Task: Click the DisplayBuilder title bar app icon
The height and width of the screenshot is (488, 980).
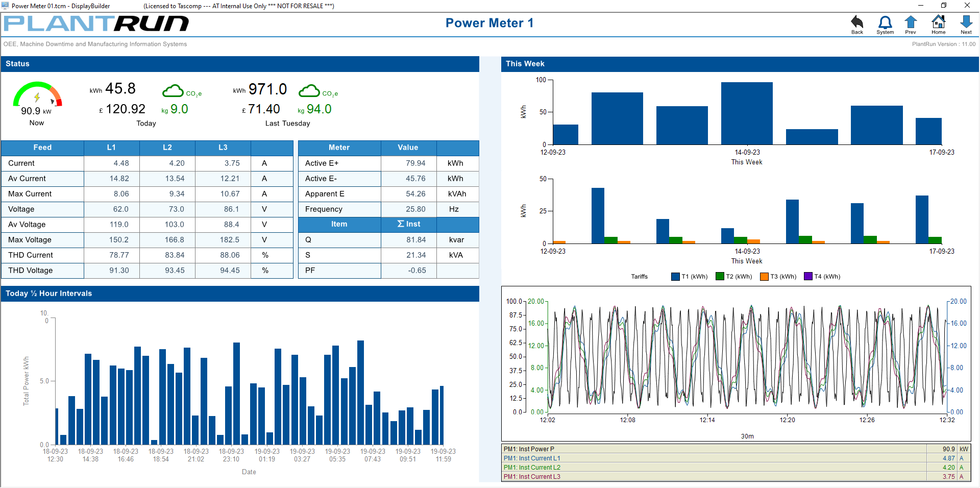Action: tap(5, 6)
